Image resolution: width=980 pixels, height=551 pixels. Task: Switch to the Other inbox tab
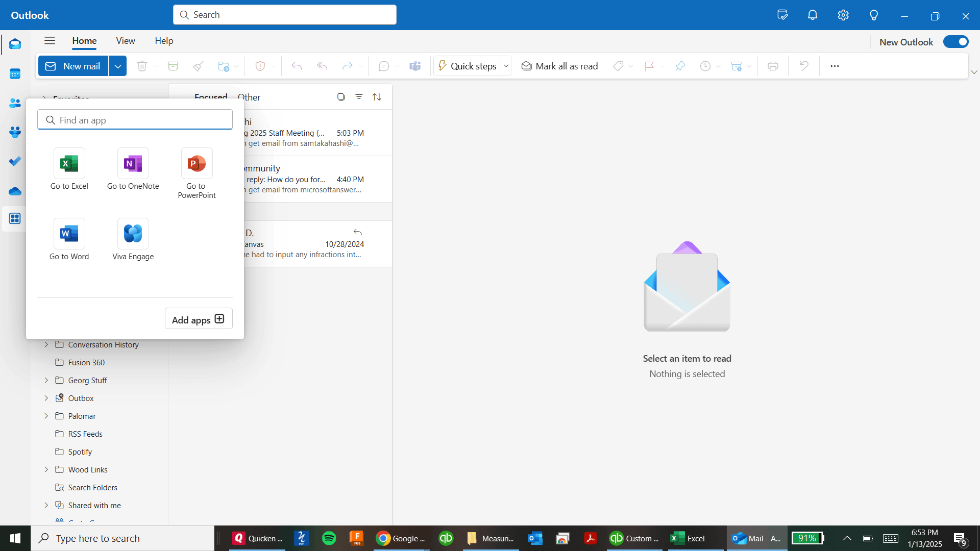point(249,97)
